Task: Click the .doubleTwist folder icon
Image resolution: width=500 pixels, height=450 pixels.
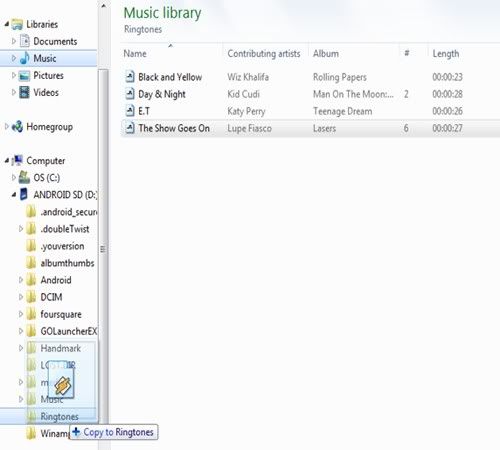Action: click(31, 229)
